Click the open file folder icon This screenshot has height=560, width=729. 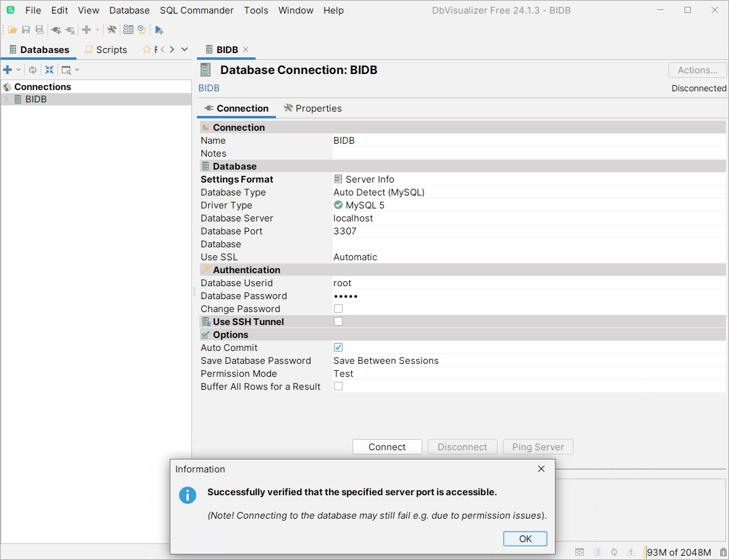pyautogui.click(x=12, y=30)
